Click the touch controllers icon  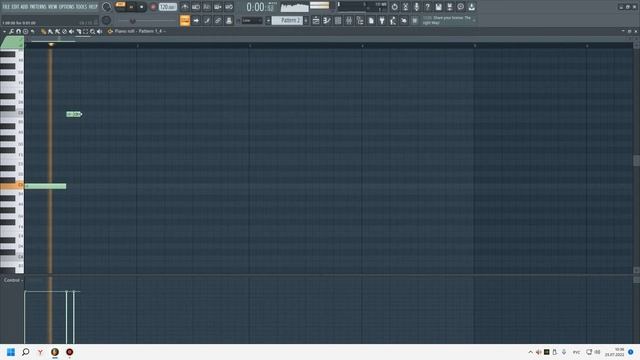(404, 20)
